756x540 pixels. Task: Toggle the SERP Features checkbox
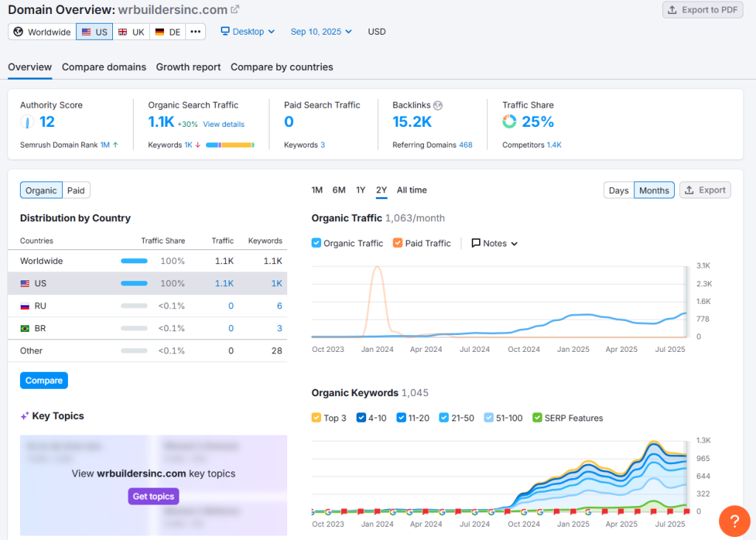click(x=537, y=418)
